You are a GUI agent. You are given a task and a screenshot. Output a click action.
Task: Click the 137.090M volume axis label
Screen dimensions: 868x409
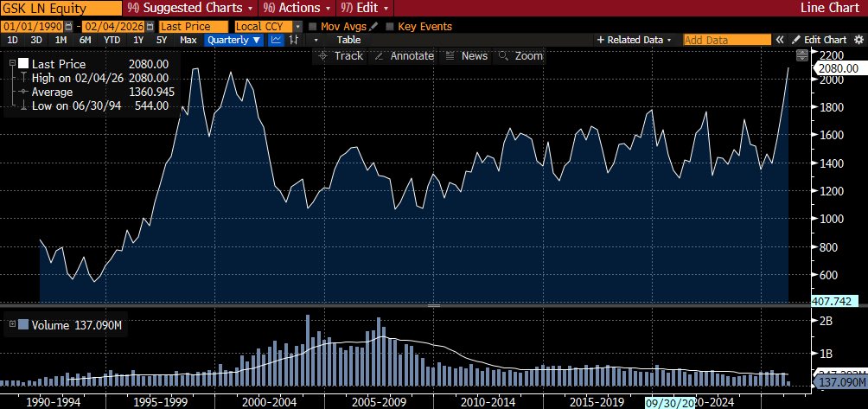tap(840, 382)
